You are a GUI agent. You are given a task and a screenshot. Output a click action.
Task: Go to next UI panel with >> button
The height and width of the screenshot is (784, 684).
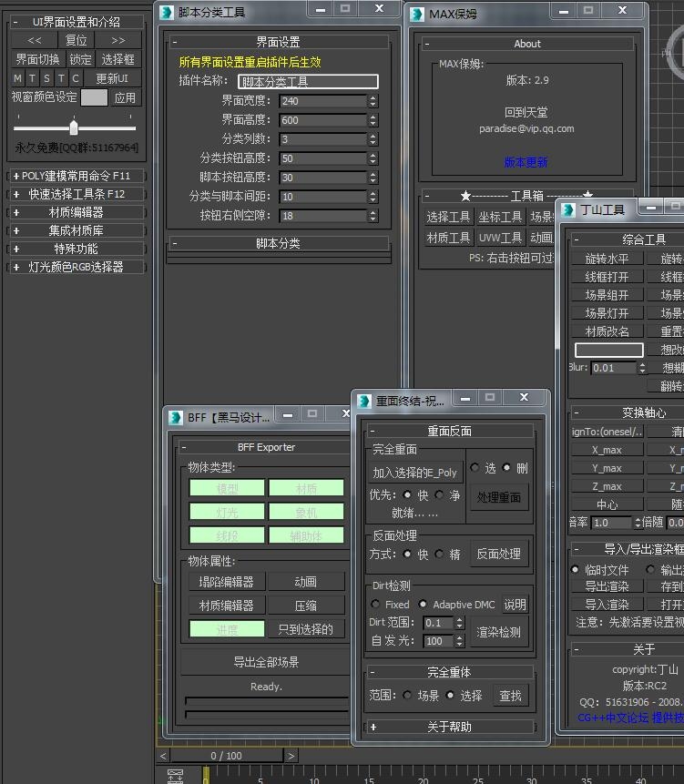tap(118, 40)
